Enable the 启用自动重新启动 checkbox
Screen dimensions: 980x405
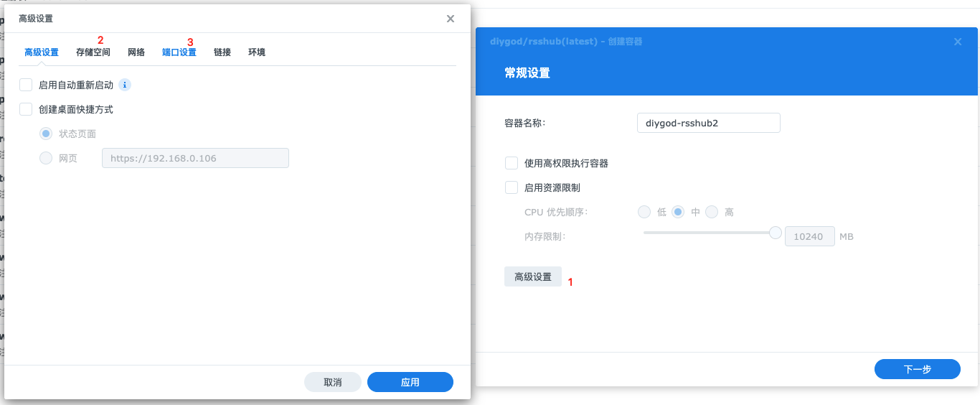tap(27, 85)
